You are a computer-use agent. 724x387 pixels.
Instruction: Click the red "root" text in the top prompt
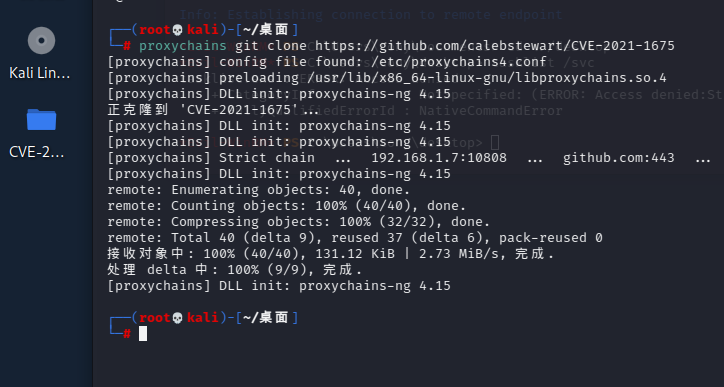pos(155,30)
